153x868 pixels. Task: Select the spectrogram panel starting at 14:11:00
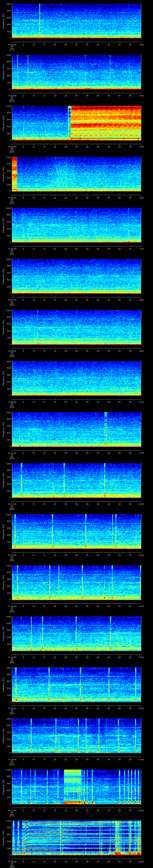pyautogui.click(x=76, y=480)
